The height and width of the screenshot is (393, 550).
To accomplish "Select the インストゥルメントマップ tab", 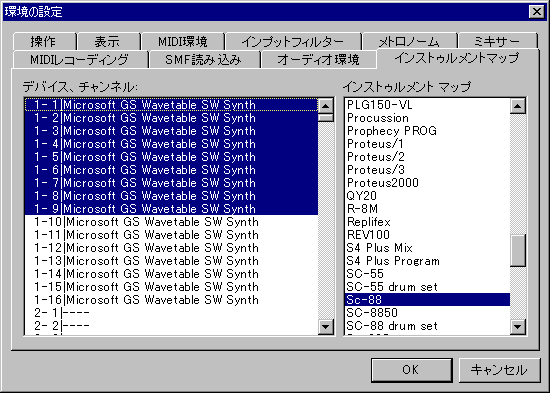I will (x=457, y=58).
